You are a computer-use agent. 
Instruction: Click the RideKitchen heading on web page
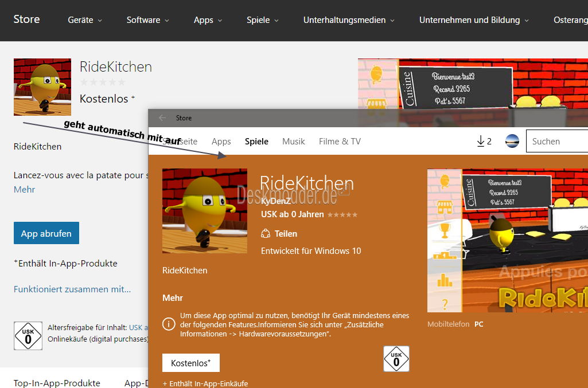[116, 66]
